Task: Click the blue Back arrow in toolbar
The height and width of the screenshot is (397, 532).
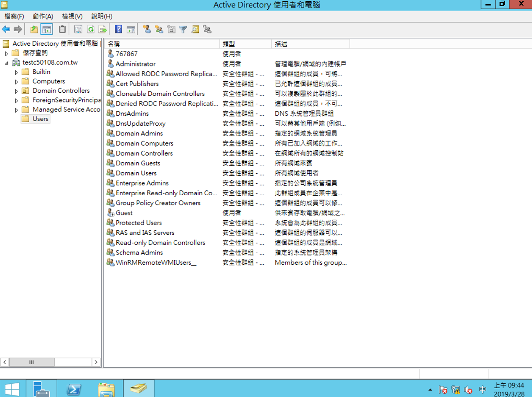Action: [x=6, y=29]
